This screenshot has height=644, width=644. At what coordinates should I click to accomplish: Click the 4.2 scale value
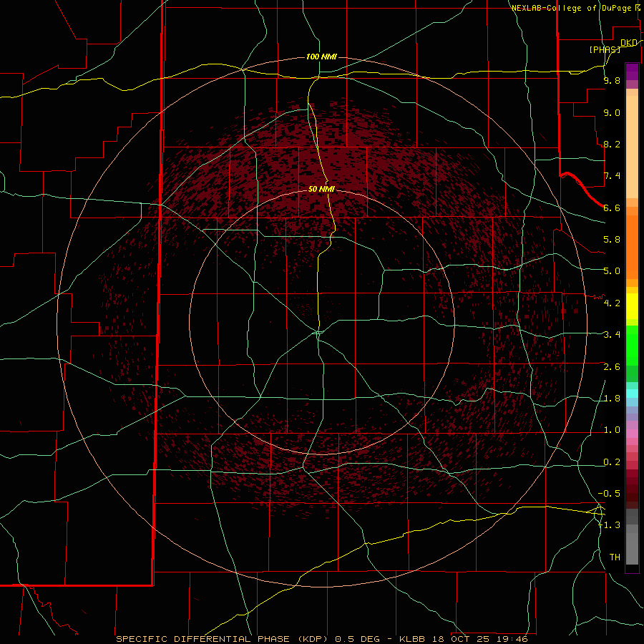(x=612, y=303)
